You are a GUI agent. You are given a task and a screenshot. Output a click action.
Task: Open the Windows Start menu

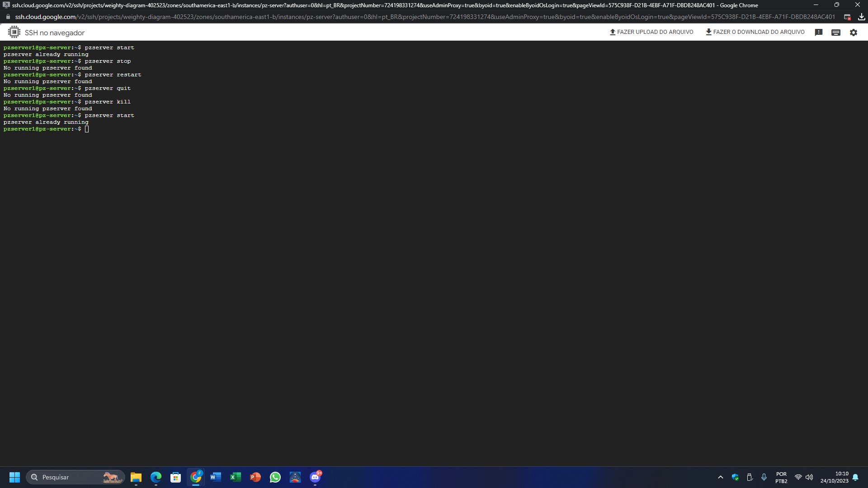point(14,477)
